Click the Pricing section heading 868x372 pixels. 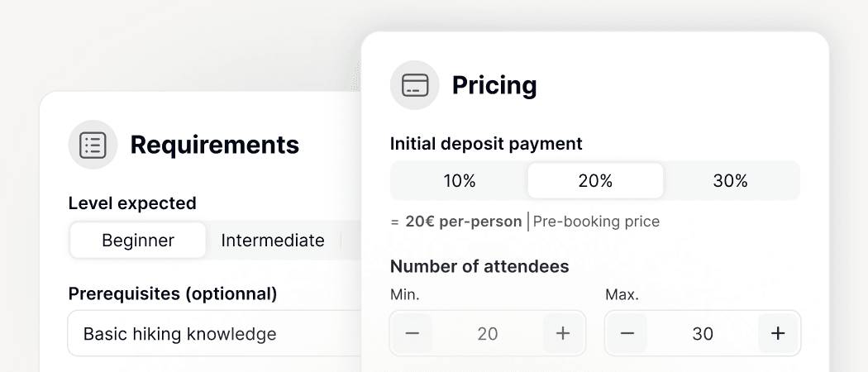pos(494,85)
